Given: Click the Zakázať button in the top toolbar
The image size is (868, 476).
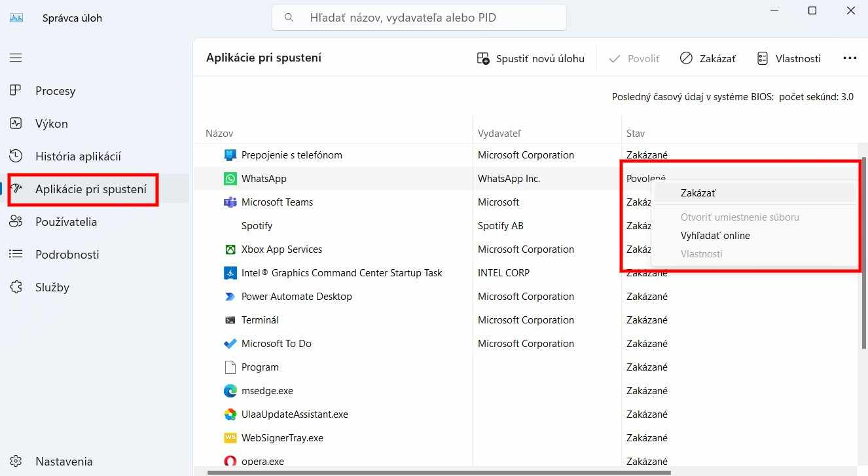Looking at the screenshot, I should [708, 58].
